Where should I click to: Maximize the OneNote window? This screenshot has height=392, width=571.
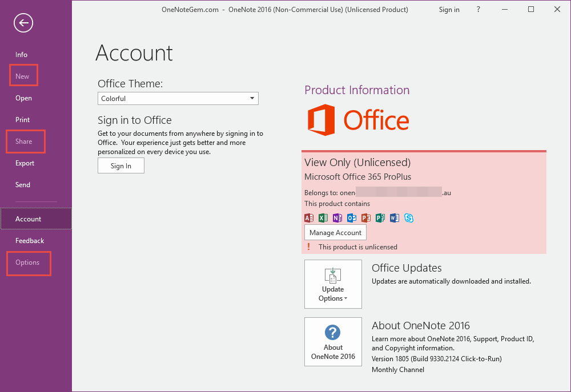point(531,10)
